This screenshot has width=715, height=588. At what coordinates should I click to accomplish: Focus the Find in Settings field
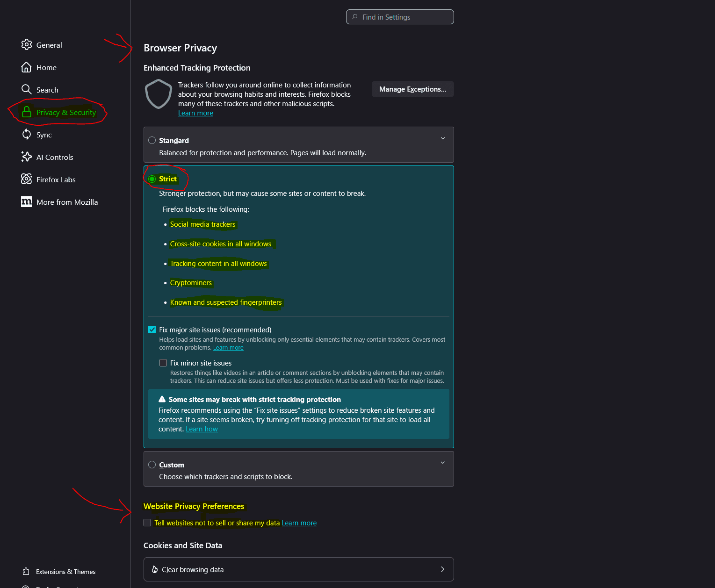point(400,17)
